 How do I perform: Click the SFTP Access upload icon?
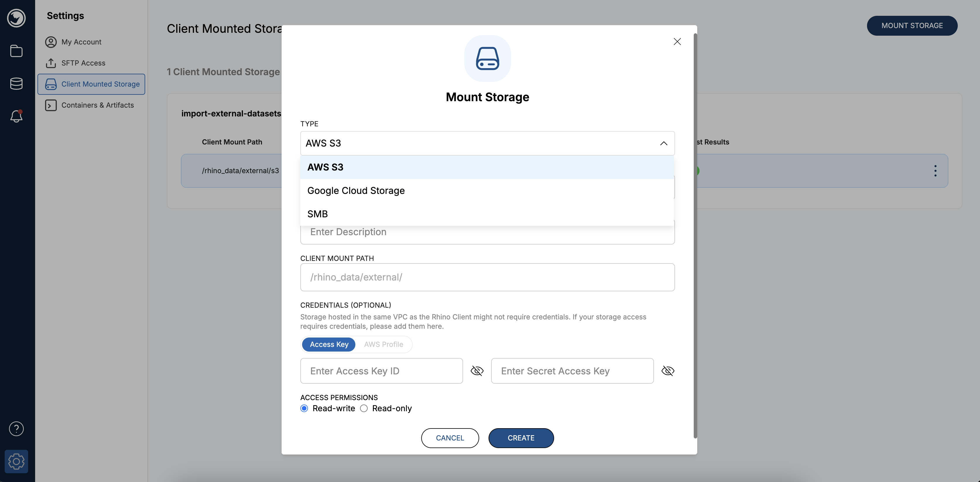(51, 63)
